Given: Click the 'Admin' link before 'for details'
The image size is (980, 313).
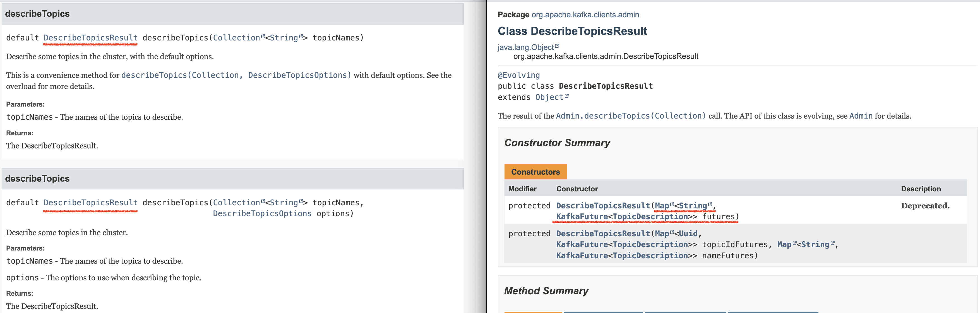Looking at the screenshot, I should (861, 115).
